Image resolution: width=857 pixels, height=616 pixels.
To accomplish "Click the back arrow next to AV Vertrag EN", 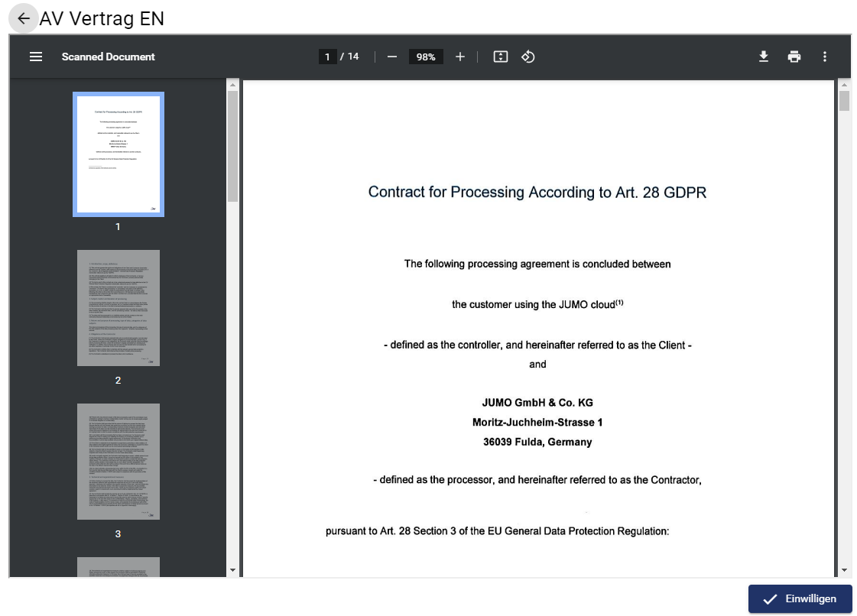I will (24, 19).
